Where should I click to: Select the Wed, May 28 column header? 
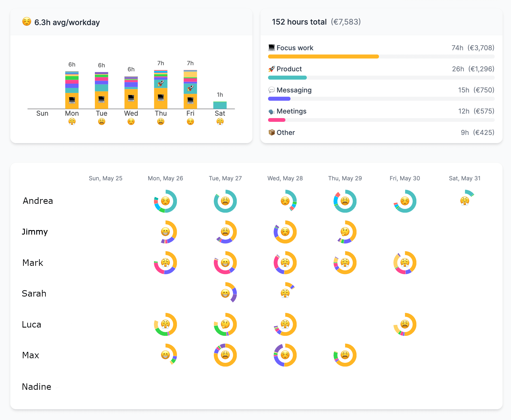pyautogui.click(x=285, y=178)
